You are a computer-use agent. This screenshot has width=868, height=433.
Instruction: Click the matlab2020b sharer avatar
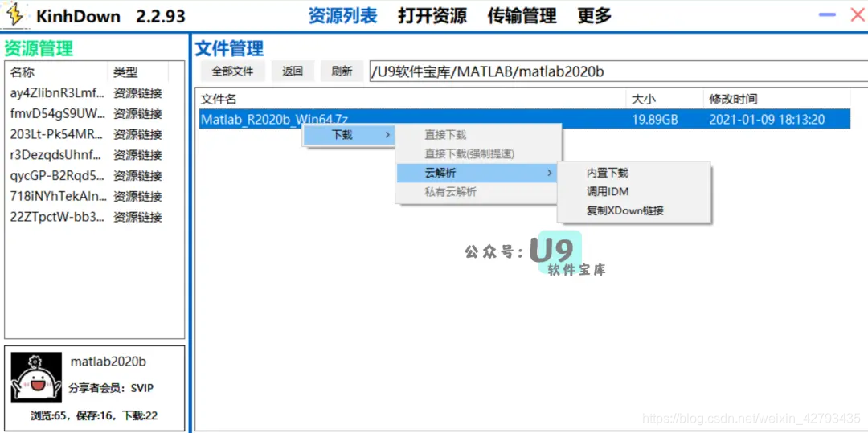(x=36, y=378)
